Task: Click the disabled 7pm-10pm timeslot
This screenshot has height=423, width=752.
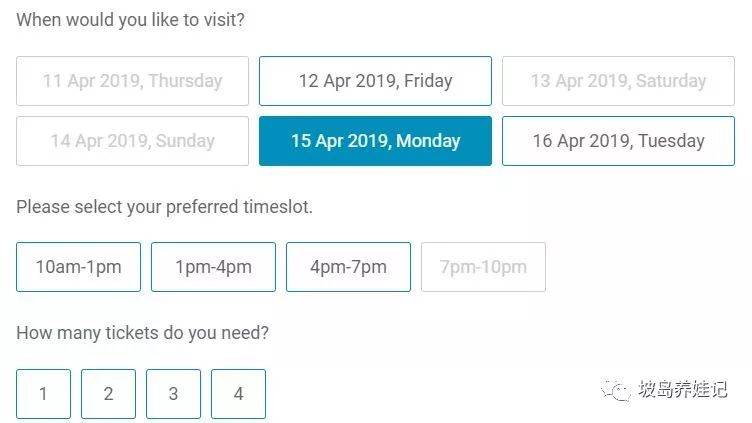Action: click(483, 267)
